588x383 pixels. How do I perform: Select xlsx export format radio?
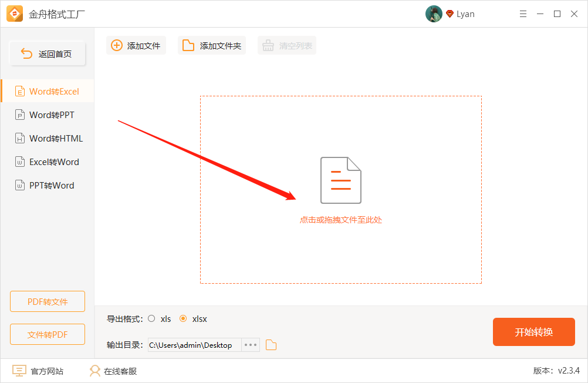(183, 318)
